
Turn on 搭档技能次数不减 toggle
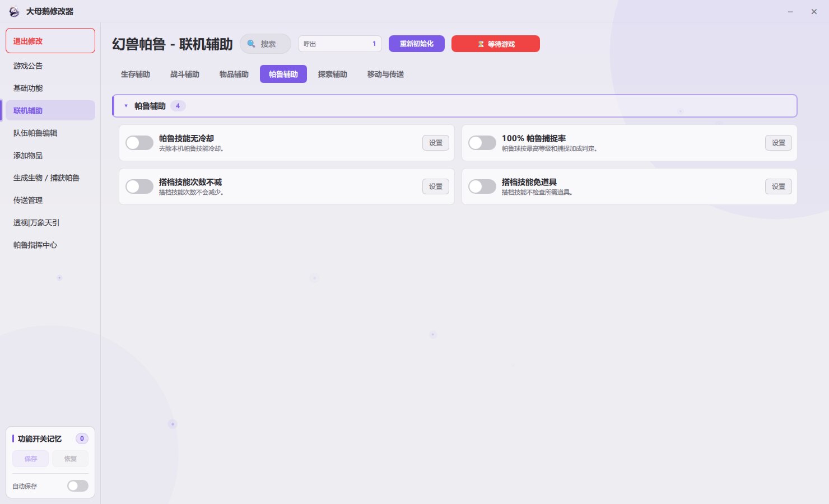coord(139,186)
